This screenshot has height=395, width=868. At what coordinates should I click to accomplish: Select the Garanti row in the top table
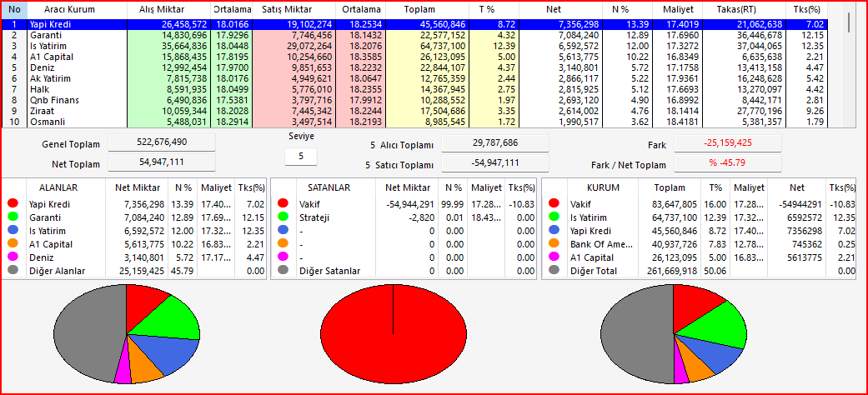click(x=414, y=35)
